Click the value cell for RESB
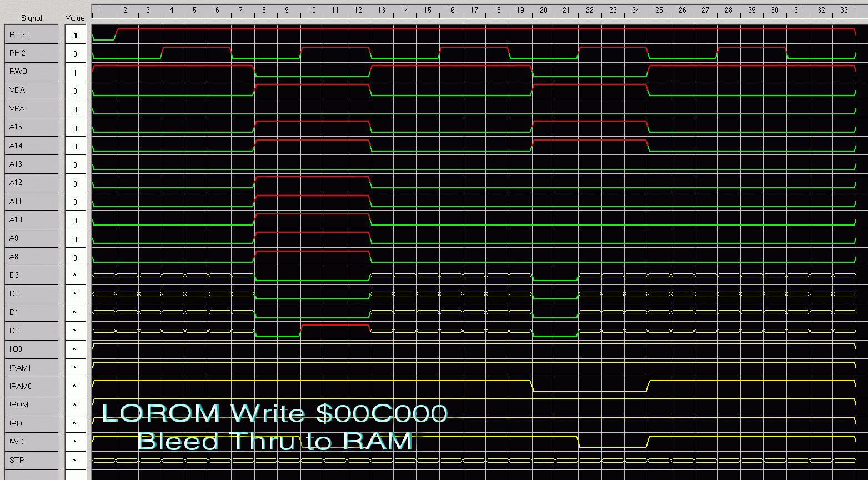The width and height of the screenshot is (868, 480). 75,36
